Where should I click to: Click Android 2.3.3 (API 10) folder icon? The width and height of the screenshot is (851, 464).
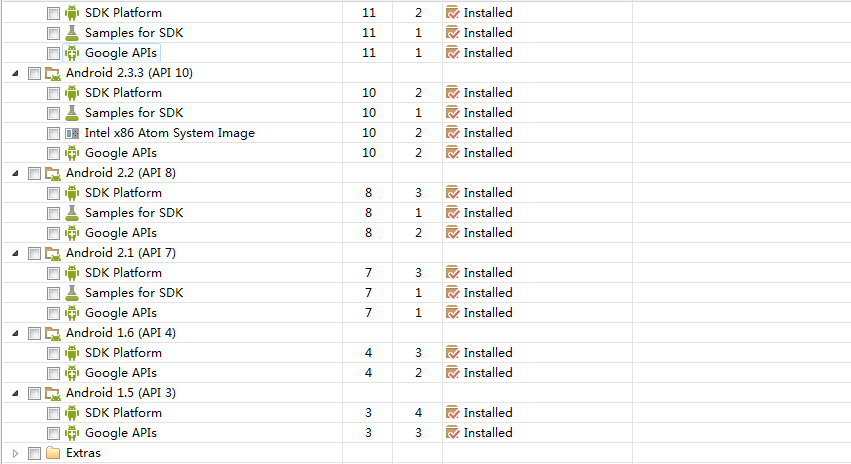click(53, 73)
